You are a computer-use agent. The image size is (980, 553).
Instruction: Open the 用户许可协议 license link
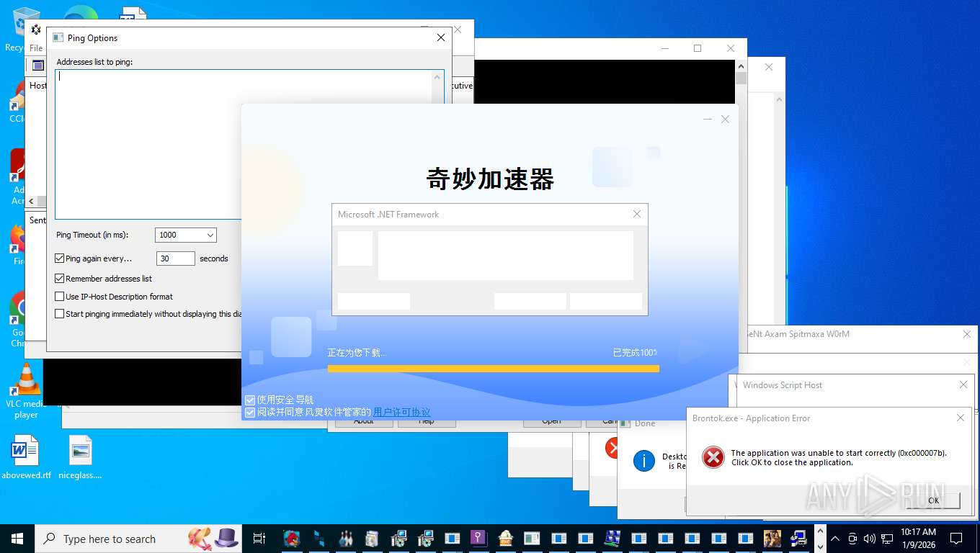click(x=401, y=413)
